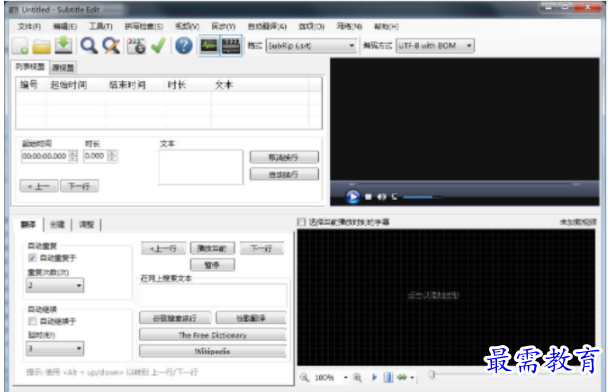Select the 翻译 tab
Screen dimensions: 608x392
[29, 224]
